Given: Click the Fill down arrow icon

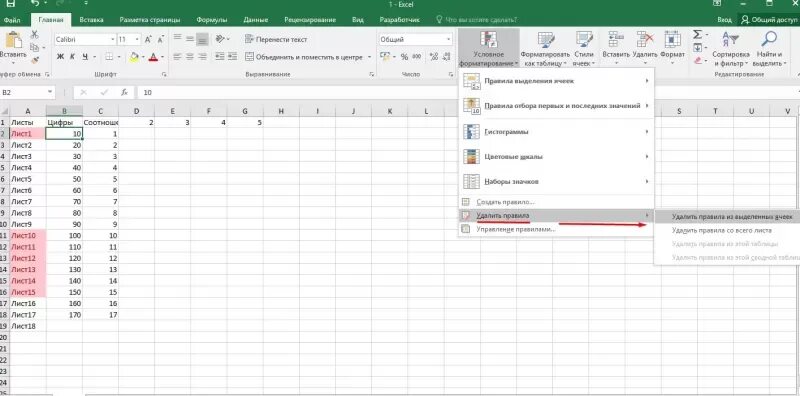Looking at the screenshot, I should click(697, 47).
